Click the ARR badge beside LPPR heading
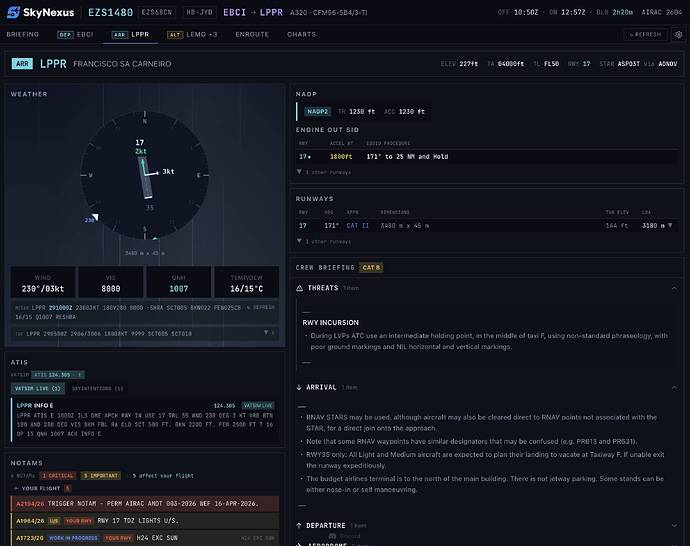This screenshot has width=690, height=546. point(22,64)
